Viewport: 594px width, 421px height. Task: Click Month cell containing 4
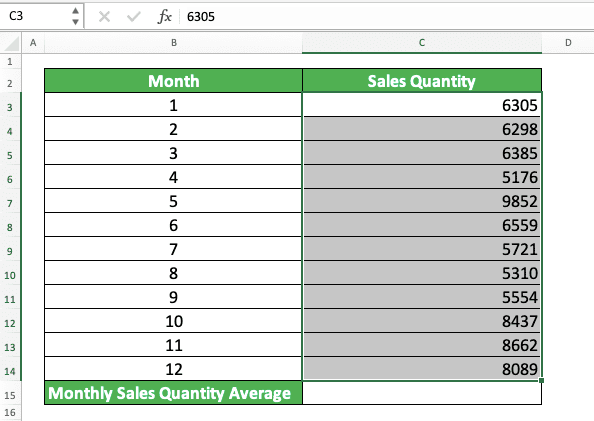(x=174, y=177)
